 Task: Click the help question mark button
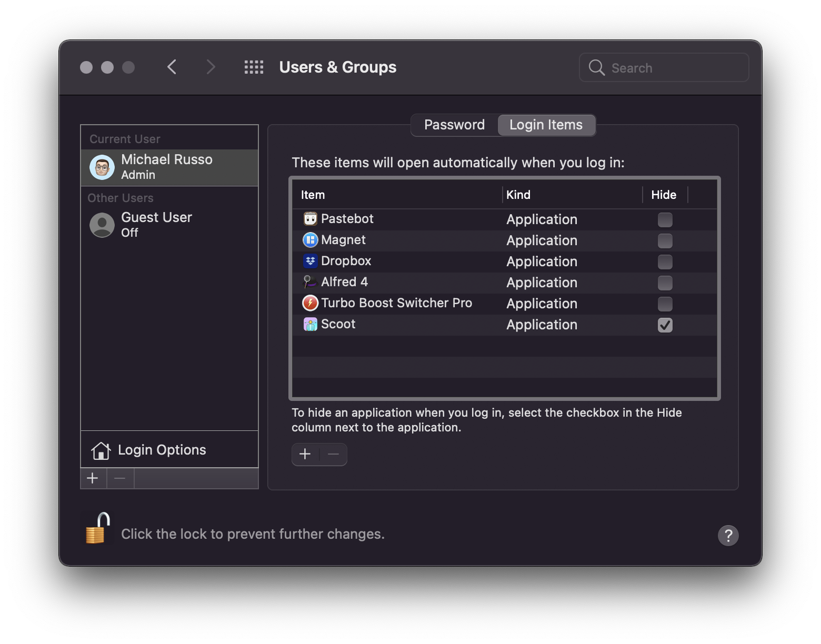[728, 536]
